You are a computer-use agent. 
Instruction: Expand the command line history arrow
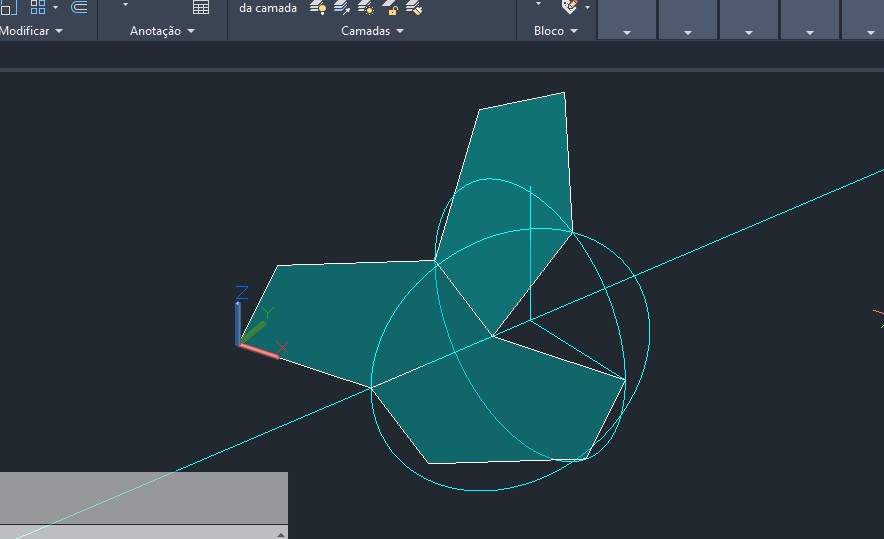pyautogui.click(x=281, y=534)
